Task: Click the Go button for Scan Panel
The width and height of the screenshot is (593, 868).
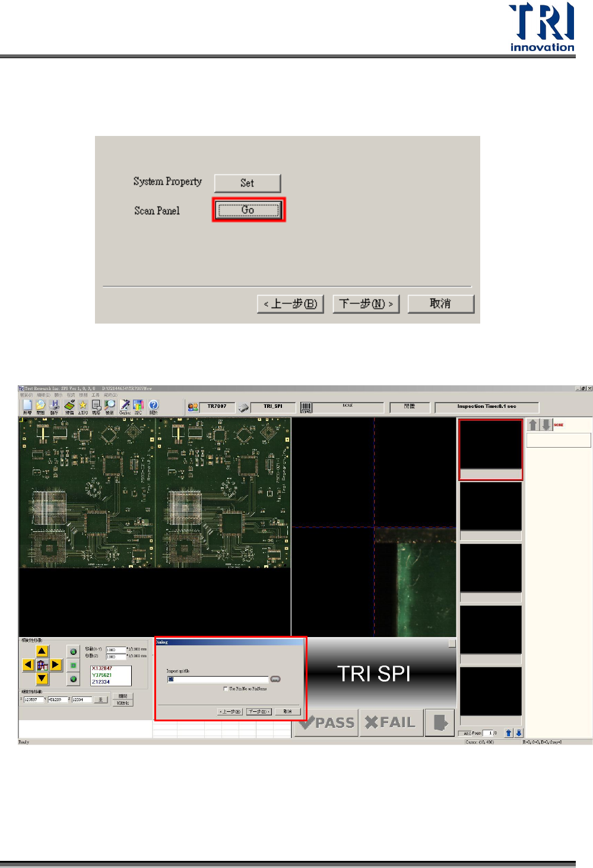Action: (248, 210)
